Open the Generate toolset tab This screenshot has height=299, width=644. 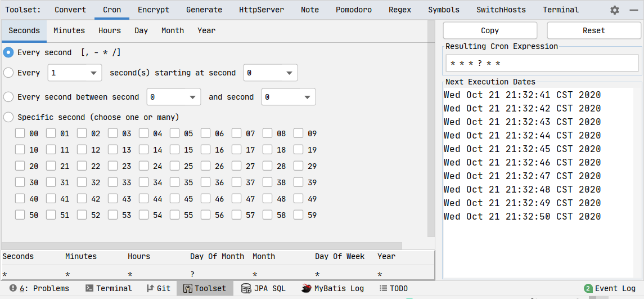[204, 10]
